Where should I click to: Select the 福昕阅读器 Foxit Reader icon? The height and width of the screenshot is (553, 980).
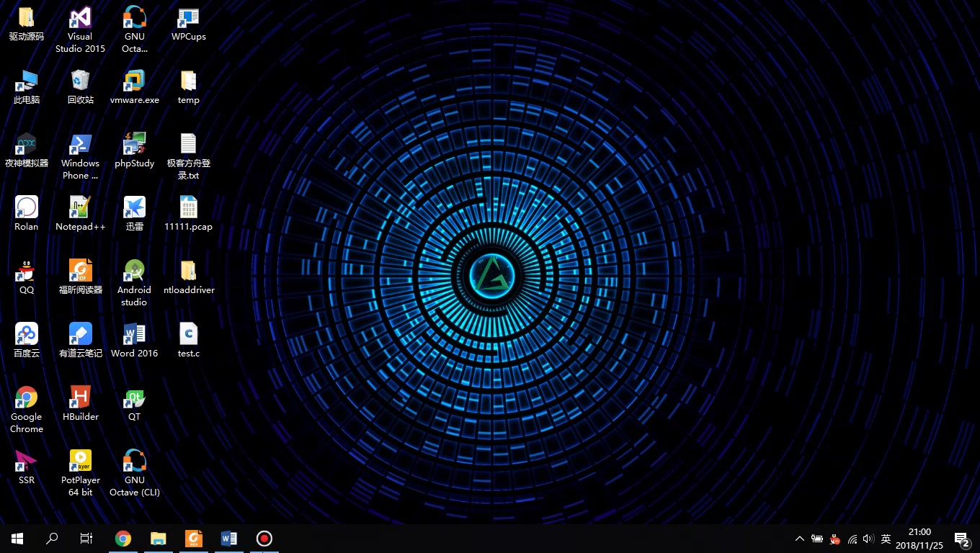(80, 271)
